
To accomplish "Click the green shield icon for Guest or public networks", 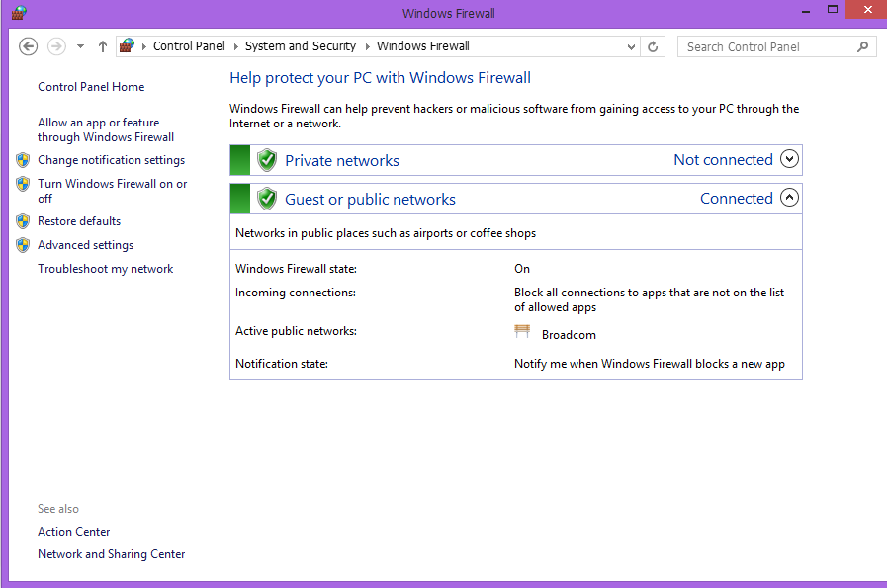I will point(267,199).
